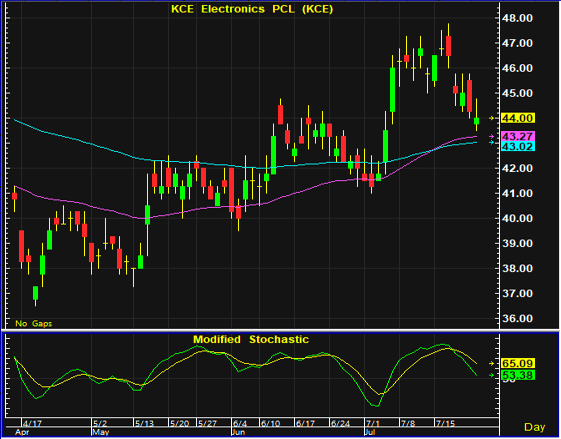561x439 pixels.
Task: Click the yellow arrow beside 44.00
Action: [492, 118]
